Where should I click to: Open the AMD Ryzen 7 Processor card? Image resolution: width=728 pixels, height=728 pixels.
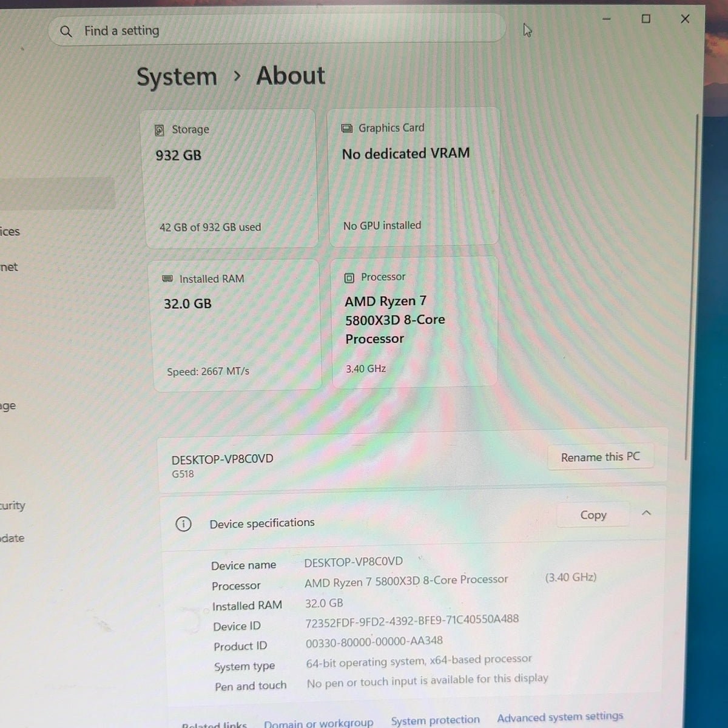(x=415, y=323)
